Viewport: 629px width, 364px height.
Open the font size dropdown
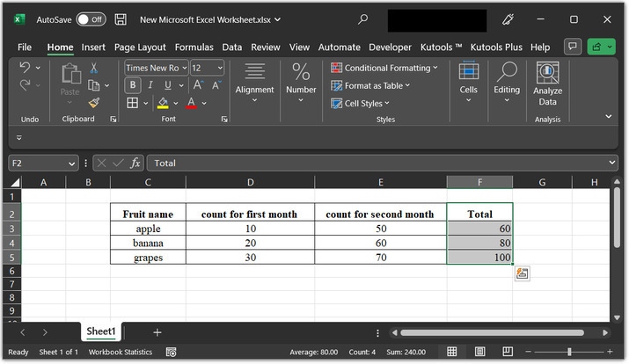[x=219, y=68]
